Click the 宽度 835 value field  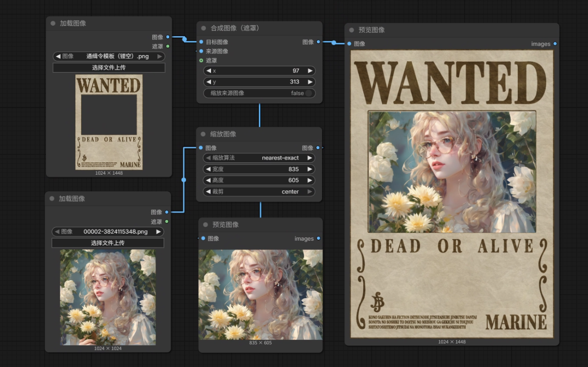click(x=259, y=169)
